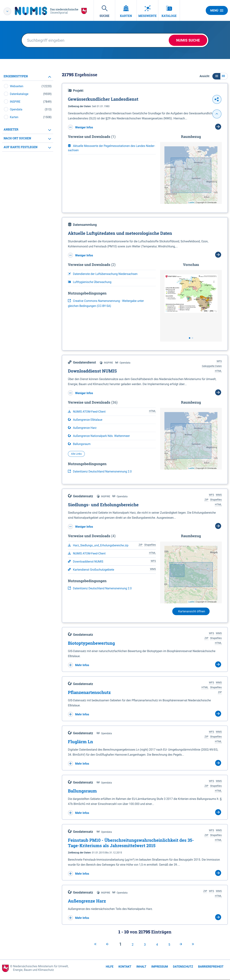The width and height of the screenshot is (230, 980).
Task: Select the INSPIRE result type filter
Action: 6,102
